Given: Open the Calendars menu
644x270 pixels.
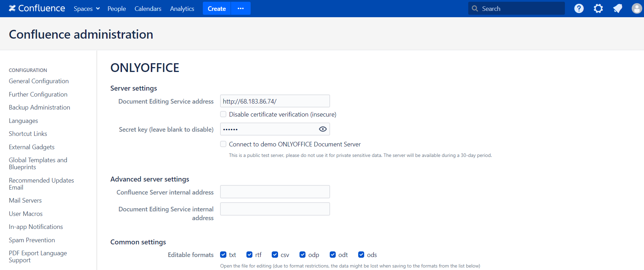Looking at the screenshot, I should click(148, 8).
